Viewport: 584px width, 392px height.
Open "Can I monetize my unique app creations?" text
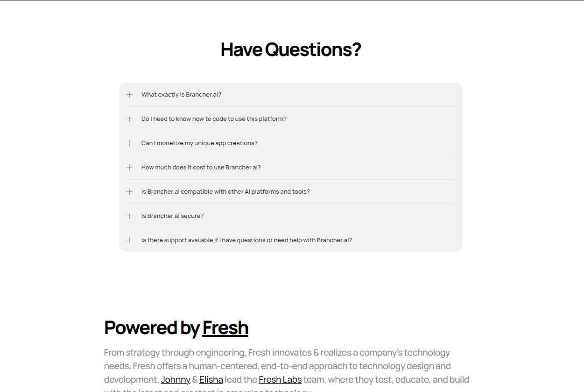[x=199, y=143]
